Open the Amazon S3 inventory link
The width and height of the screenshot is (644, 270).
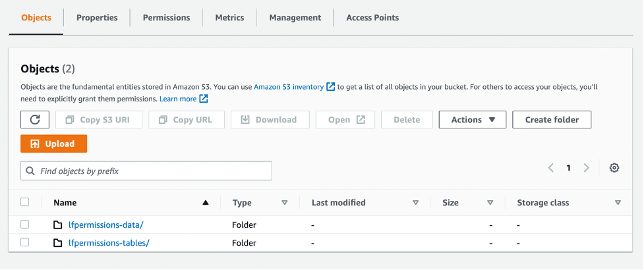[x=289, y=86]
